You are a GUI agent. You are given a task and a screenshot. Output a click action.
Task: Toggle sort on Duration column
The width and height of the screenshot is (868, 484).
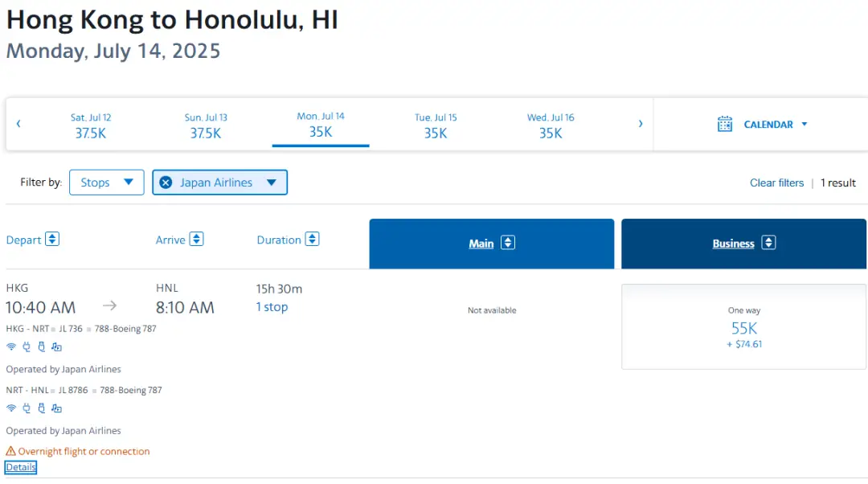(312, 239)
